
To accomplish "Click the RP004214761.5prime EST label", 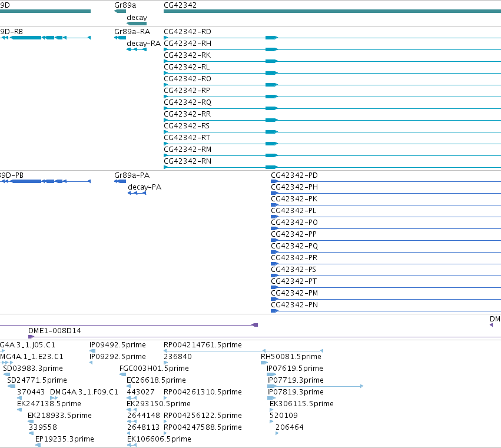I will click(x=203, y=346).
